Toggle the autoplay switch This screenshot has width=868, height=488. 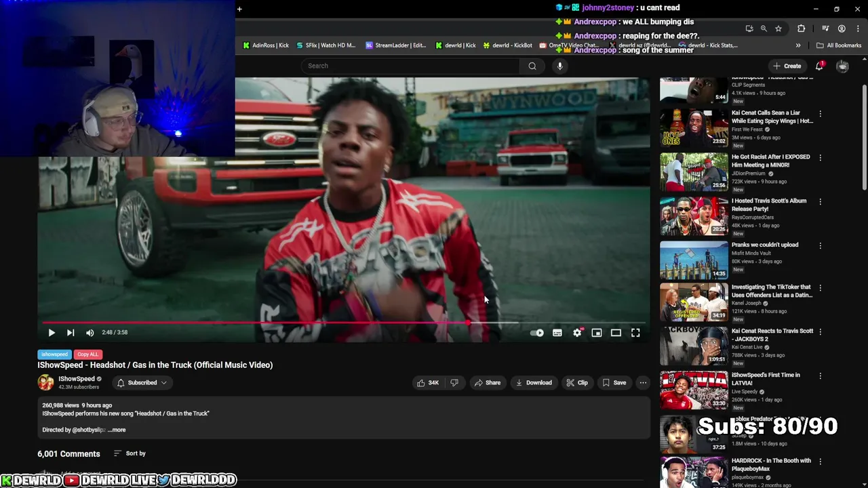pyautogui.click(x=536, y=333)
